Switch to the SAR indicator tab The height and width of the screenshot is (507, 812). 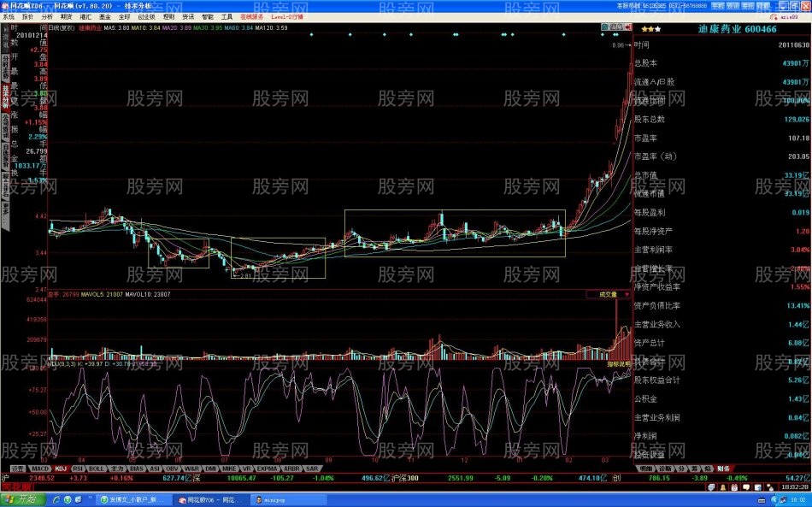click(x=312, y=469)
